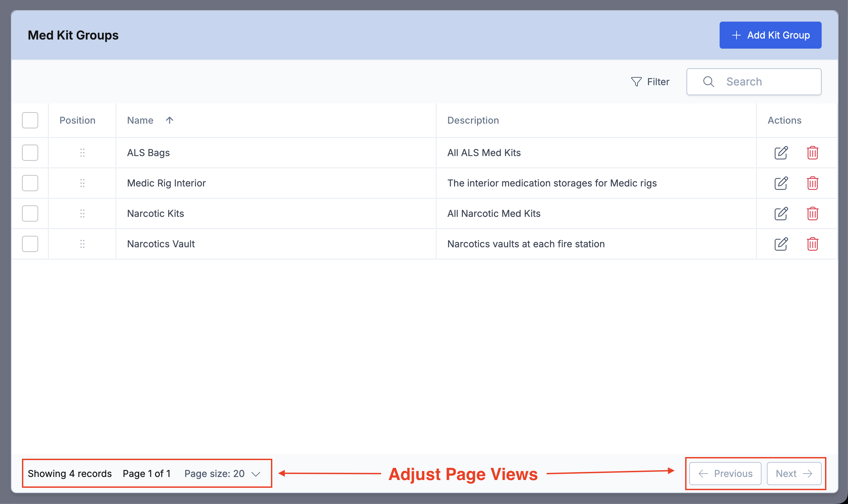Open the Filter options
Image resolution: width=848 pixels, height=504 pixels.
[x=650, y=82]
